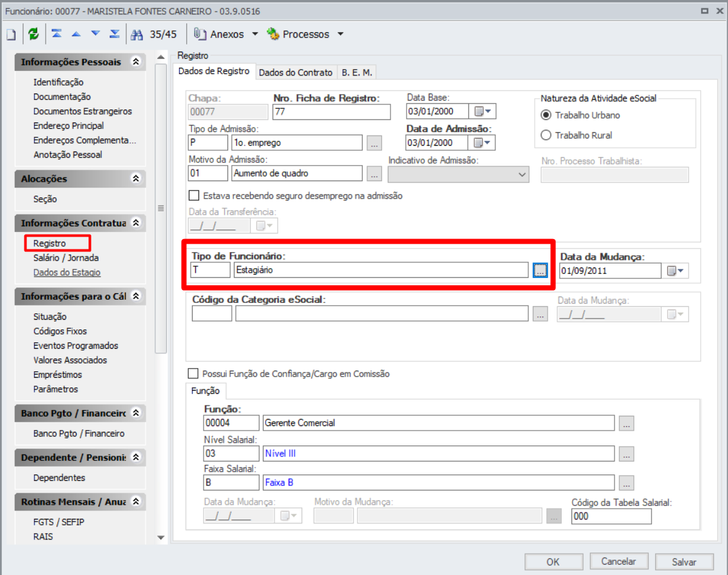The image size is (728, 575).
Task: Click the Salvar button
Action: [684, 561]
